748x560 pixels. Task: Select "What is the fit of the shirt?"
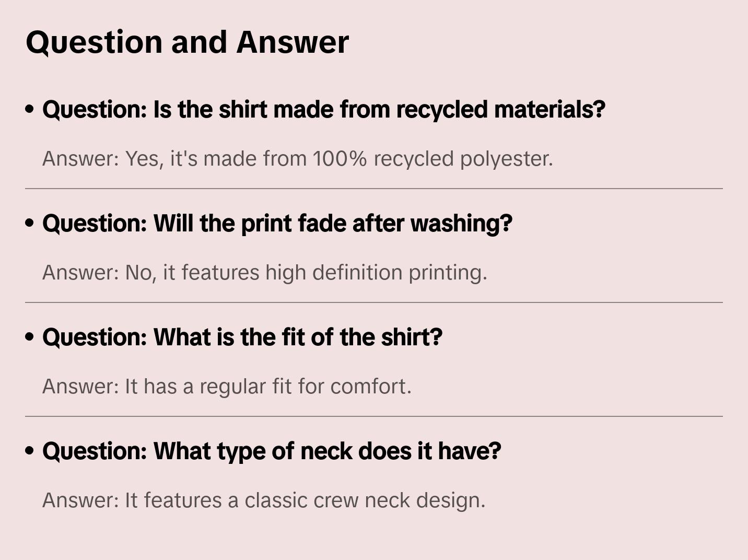[242, 337]
